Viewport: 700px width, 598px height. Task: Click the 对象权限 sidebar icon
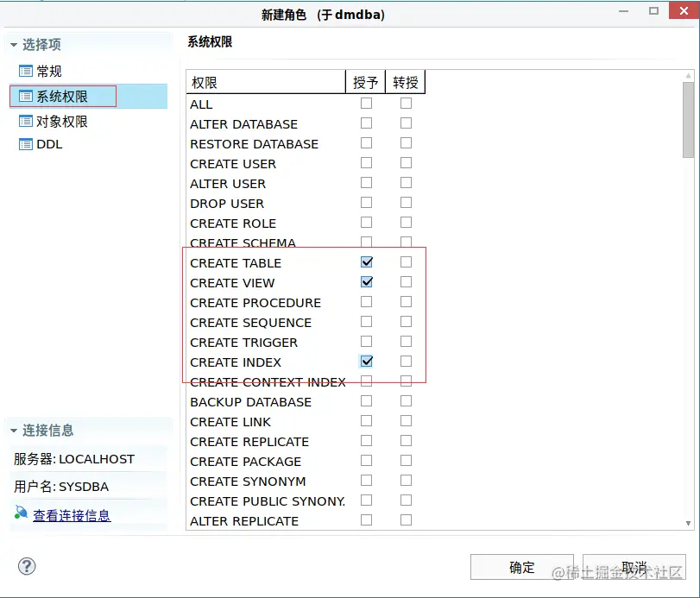(28, 121)
